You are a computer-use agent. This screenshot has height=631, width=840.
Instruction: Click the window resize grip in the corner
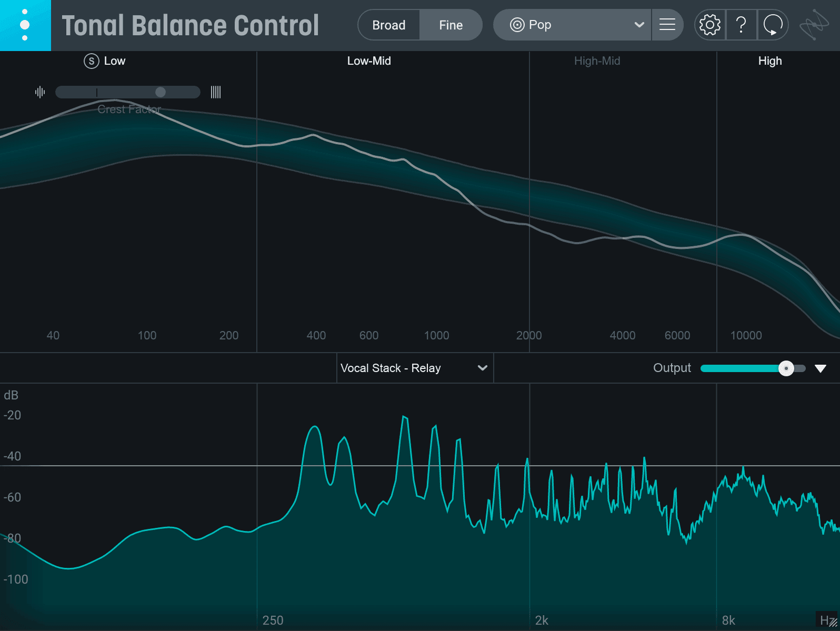[x=832, y=623]
